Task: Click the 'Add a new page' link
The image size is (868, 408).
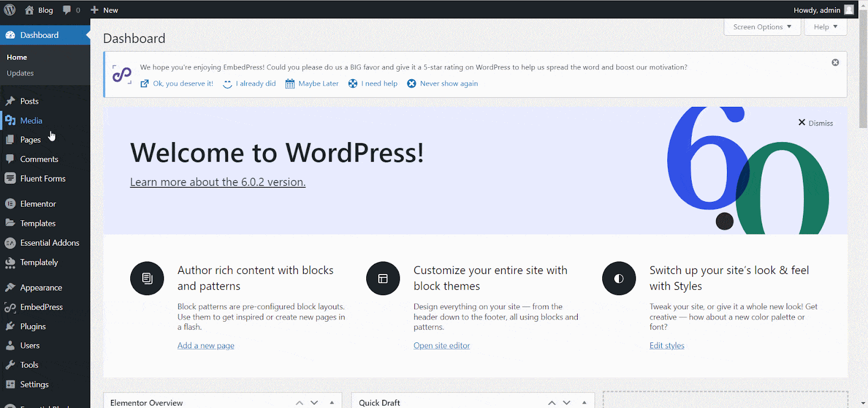Action: click(x=206, y=346)
